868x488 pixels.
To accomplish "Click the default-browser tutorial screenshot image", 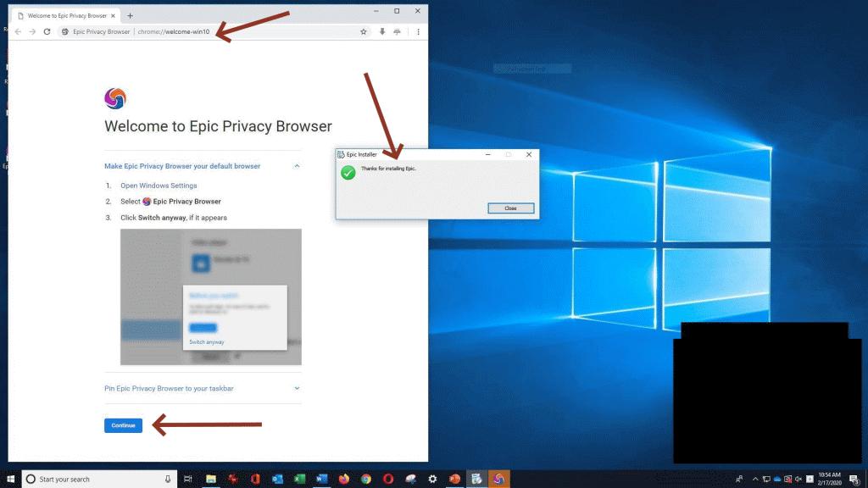I will pyautogui.click(x=211, y=297).
